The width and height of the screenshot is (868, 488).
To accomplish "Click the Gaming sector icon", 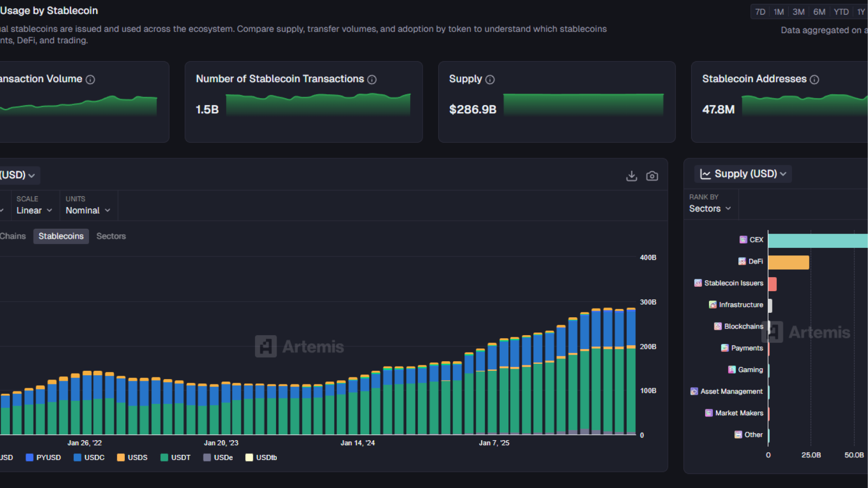I will (732, 370).
